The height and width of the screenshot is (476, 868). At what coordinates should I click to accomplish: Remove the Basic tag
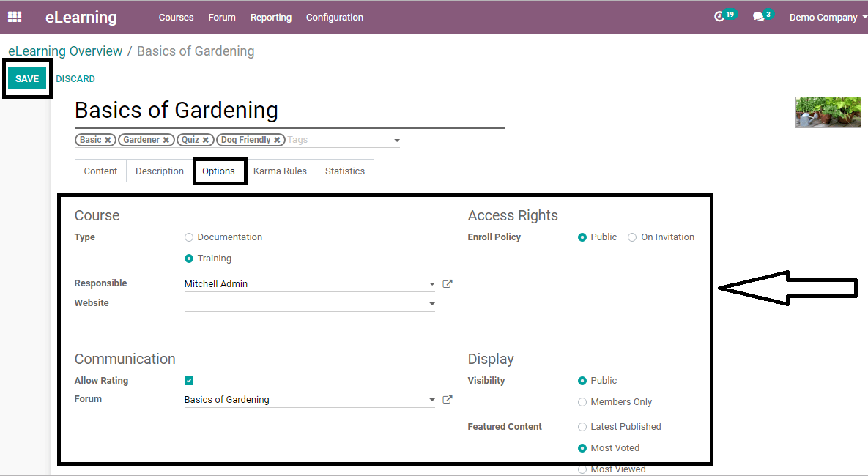click(108, 140)
